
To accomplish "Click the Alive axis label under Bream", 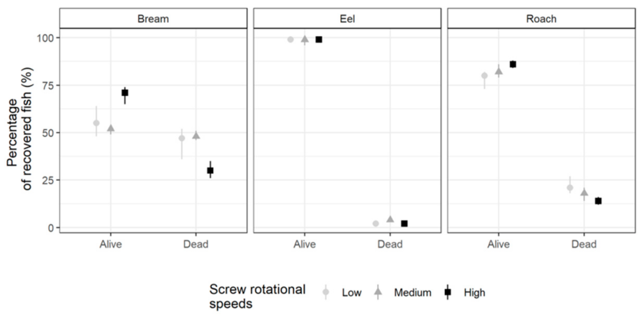I will click(111, 244).
